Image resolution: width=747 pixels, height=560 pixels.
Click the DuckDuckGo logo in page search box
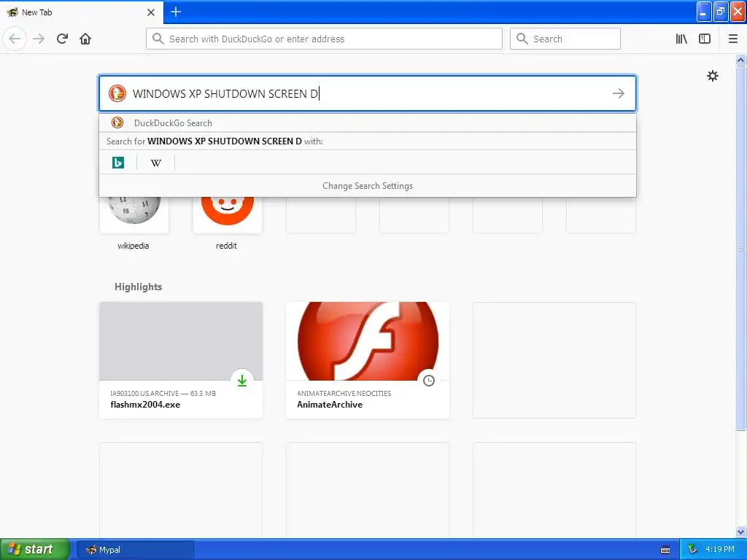pyautogui.click(x=117, y=93)
